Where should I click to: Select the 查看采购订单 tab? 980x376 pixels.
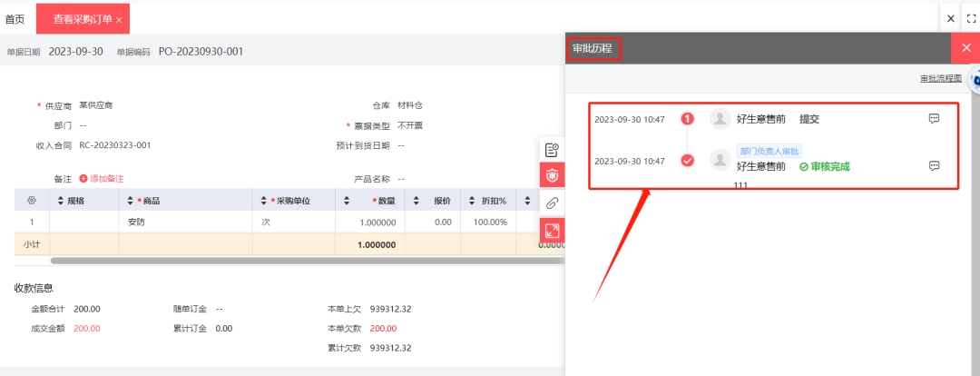83,19
